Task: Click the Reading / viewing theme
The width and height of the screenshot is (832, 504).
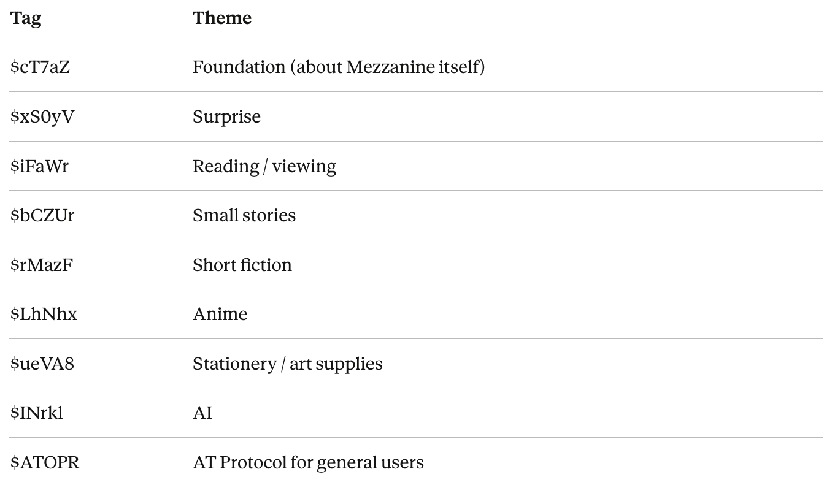Action: point(264,166)
